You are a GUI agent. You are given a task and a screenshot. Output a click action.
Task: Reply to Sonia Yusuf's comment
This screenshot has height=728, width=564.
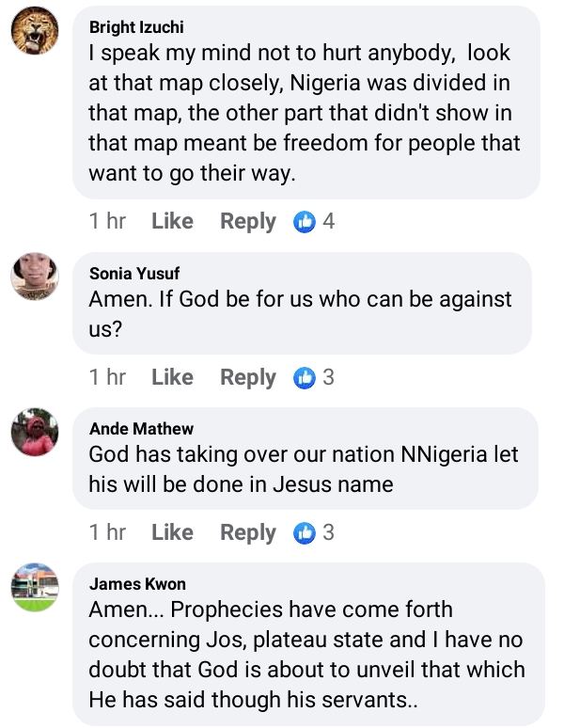pyautogui.click(x=248, y=378)
